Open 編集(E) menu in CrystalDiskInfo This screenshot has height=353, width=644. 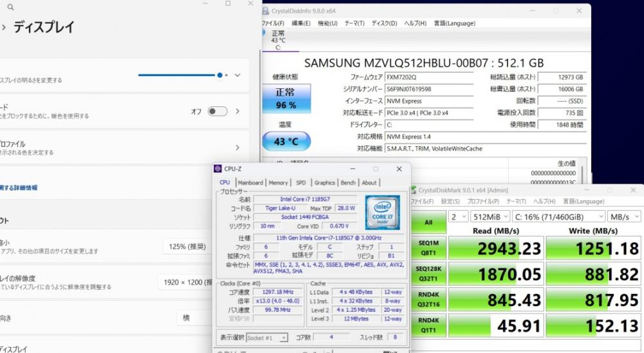tap(301, 23)
